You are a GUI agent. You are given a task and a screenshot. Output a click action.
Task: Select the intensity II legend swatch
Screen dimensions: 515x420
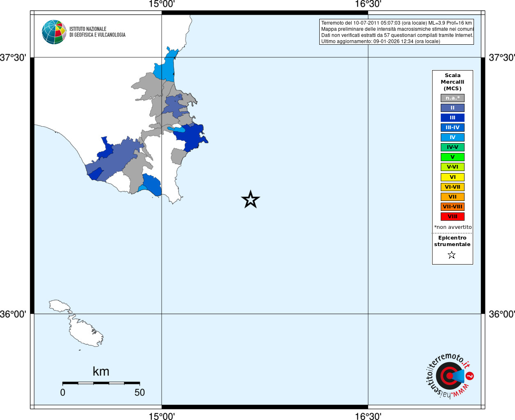click(x=453, y=108)
